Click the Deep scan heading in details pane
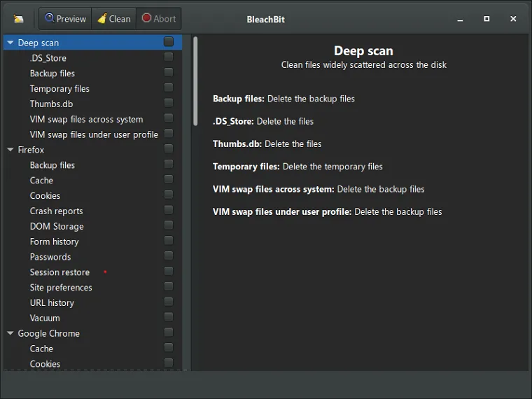Viewport: 532px width, 399px height. 363,51
